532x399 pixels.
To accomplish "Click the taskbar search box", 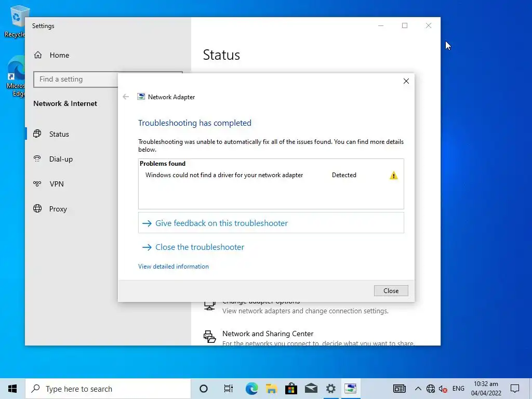I will (x=108, y=389).
